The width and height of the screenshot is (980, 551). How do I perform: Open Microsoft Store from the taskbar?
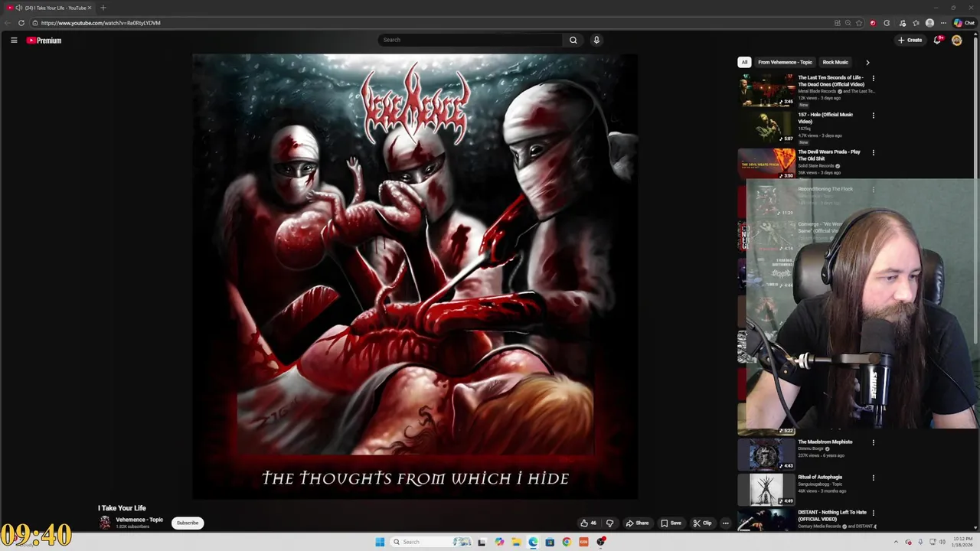tap(550, 542)
